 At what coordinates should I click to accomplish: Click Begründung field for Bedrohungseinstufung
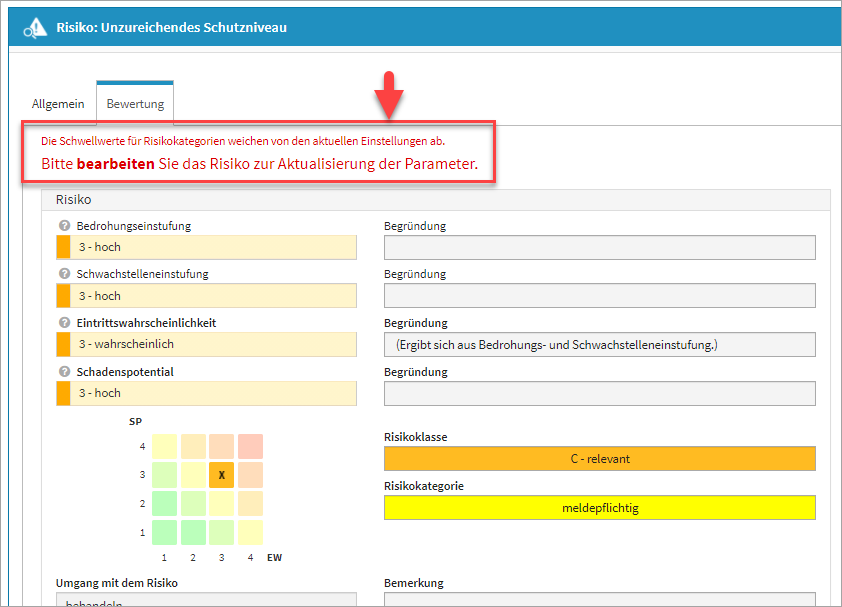coord(599,247)
